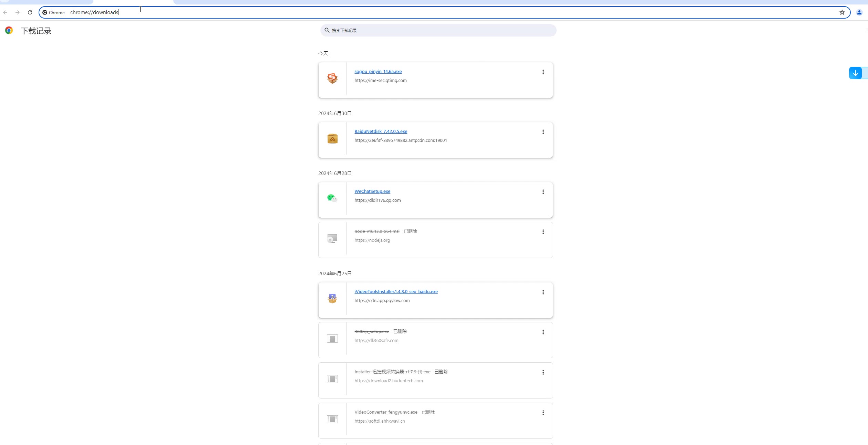Screen dimensions: 868x445
Task: Open more actions for sogou_pinyin_14.6a.exe
Action: 543,72
